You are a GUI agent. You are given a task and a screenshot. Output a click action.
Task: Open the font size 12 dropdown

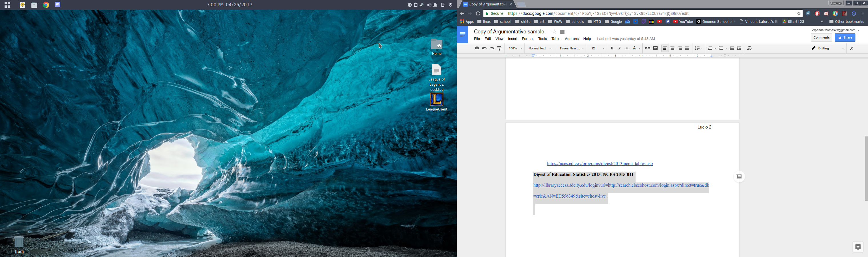(x=598, y=48)
